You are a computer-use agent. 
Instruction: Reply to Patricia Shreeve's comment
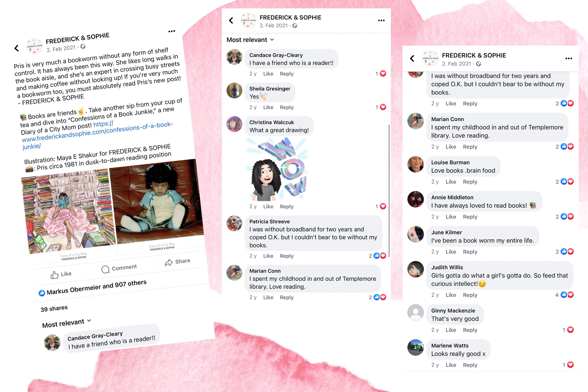click(286, 256)
